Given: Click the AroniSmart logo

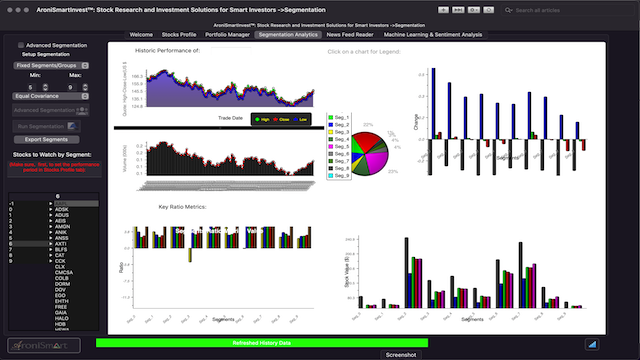Looking at the screenshot, I should tap(44, 345).
